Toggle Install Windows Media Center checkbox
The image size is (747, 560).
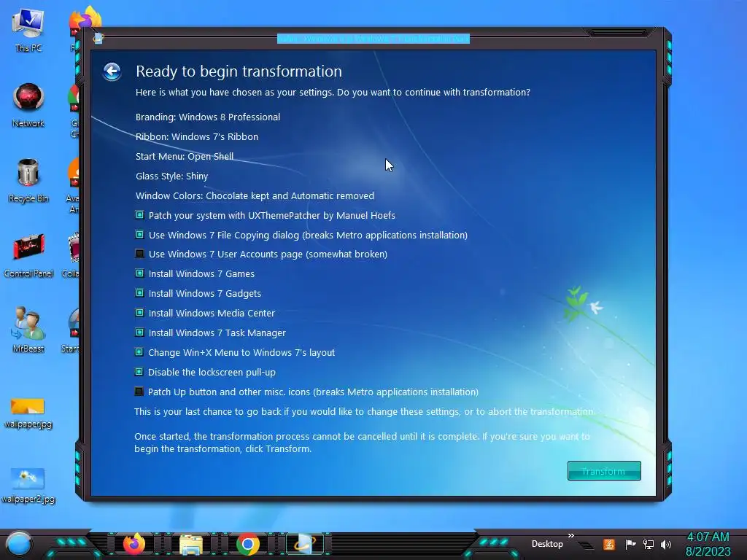pos(139,313)
